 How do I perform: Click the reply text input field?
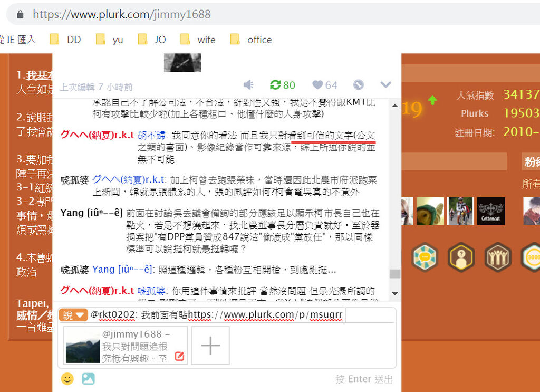point(242,315)
